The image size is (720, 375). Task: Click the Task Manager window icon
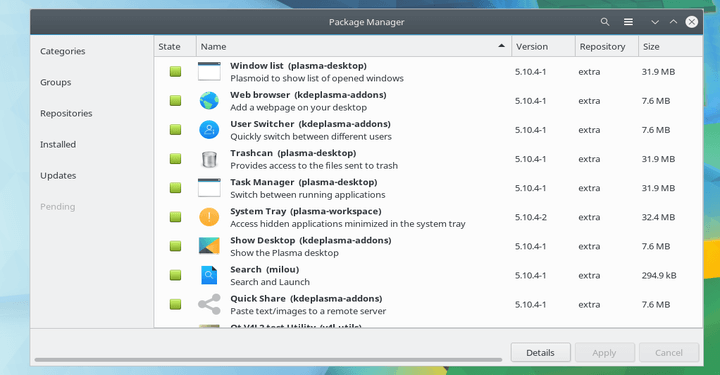click(209, 188)
